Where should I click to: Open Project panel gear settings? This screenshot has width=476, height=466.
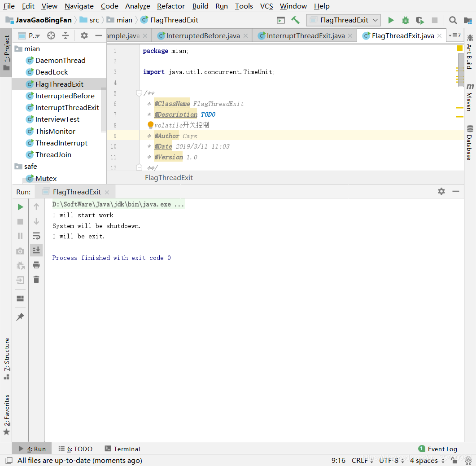point(84,36)
